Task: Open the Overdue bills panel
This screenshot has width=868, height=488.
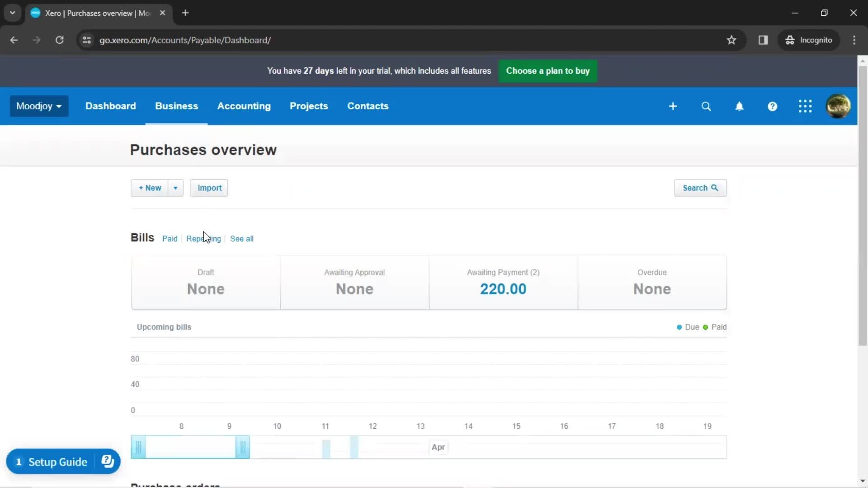Action: [652, 283]
